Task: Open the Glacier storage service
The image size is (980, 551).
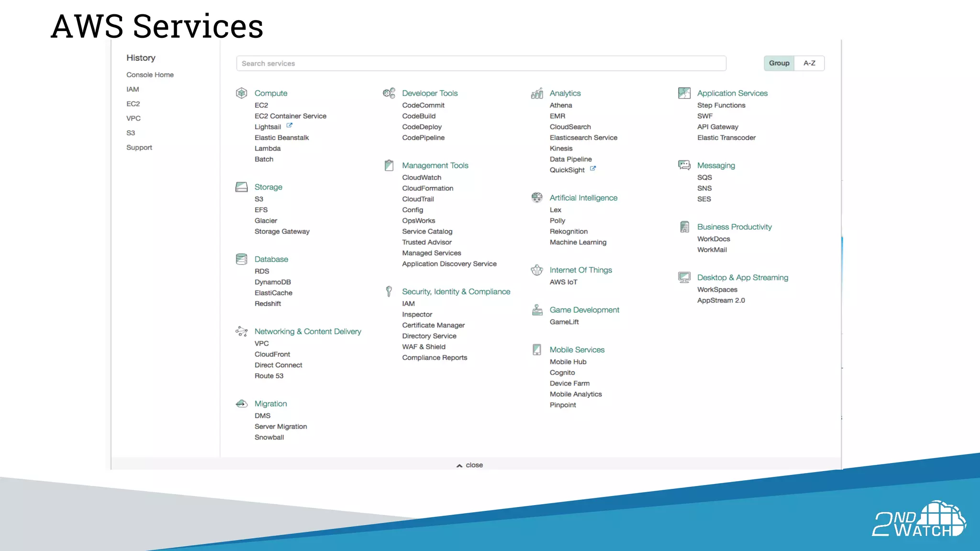Action: pos(266,220)
